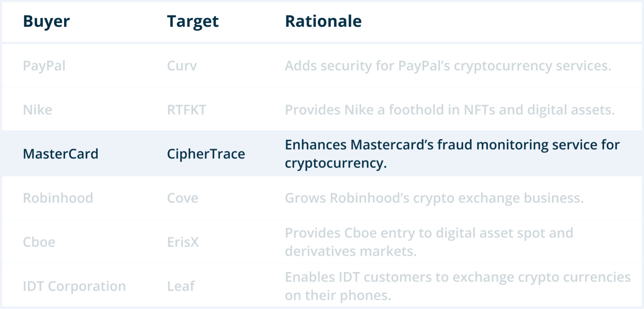Click the Buyer column header
This screenshot has width=644, height=309.
pos(46,22)
